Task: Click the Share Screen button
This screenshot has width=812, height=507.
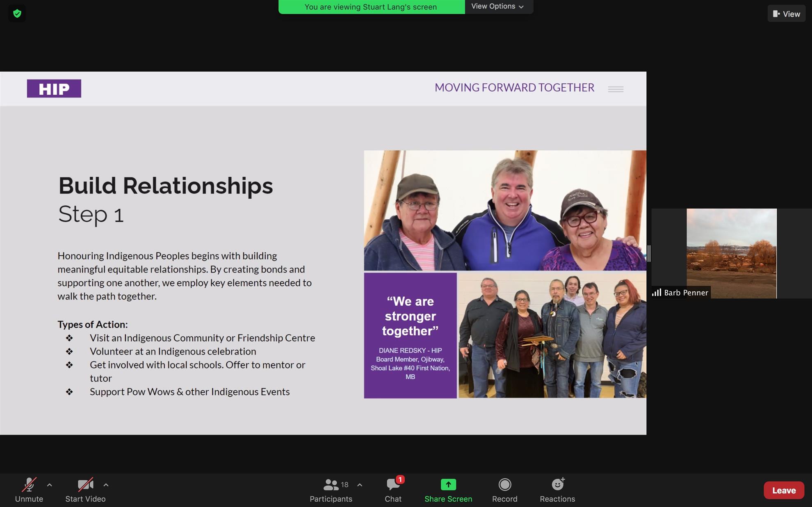Action: (448, 489)
